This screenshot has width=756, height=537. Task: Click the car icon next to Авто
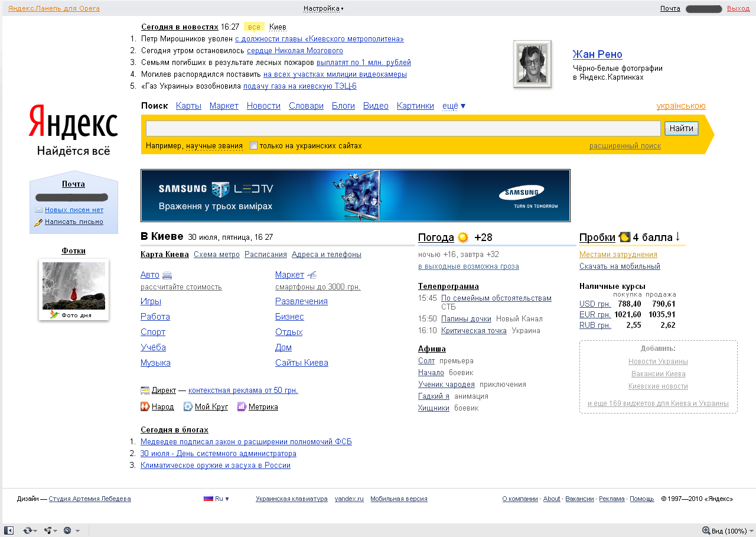coord(167,275)
